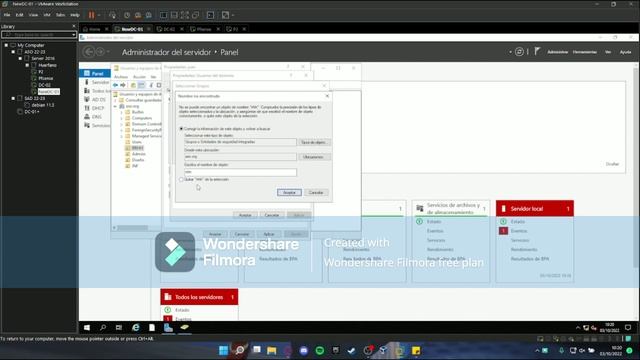Click the Server Manager refresh icon
Screen dimensions: 640x360
coord(519,52)
